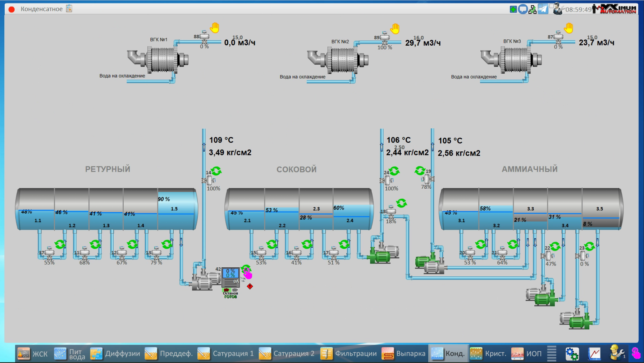Open the Фильтрации screen button
Screen dimensions: 644x363
tap(348, 354)
